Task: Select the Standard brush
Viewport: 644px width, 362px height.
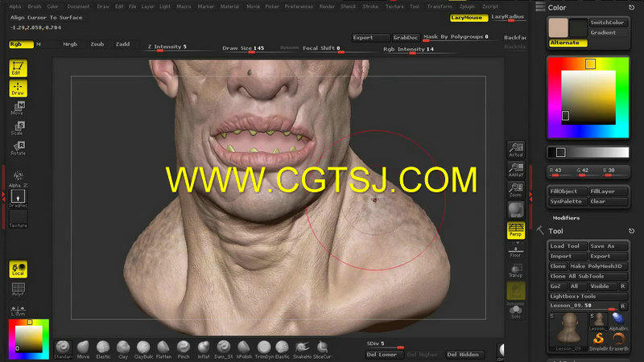Action: pos(63,350)
